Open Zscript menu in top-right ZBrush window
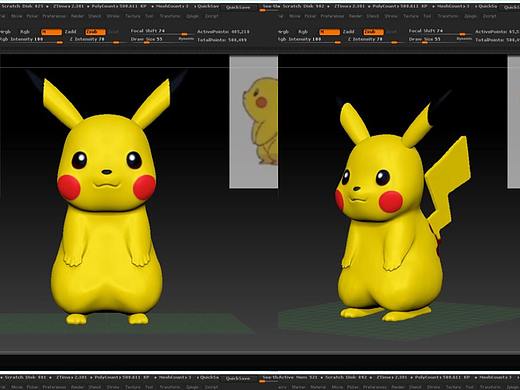The height and width of the screenshot is (390, 520). pyautogui.click(x=489, y=16)
